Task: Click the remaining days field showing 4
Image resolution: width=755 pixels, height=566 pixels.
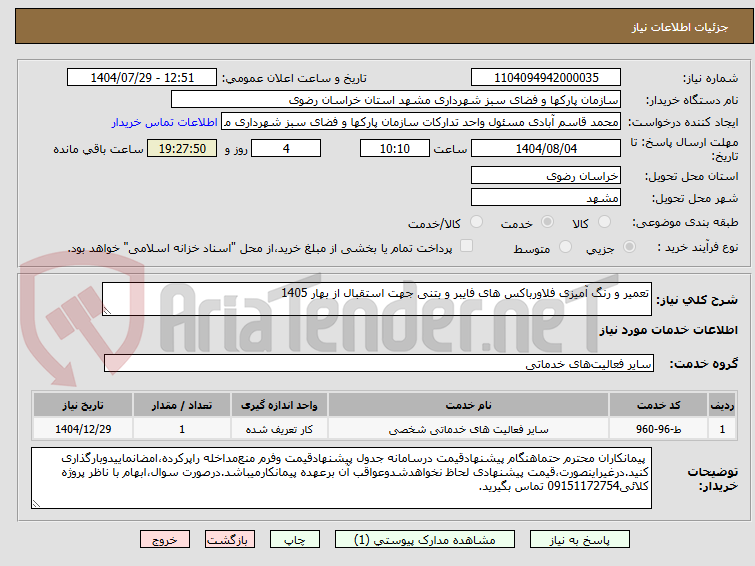Action: click(286, 148)
